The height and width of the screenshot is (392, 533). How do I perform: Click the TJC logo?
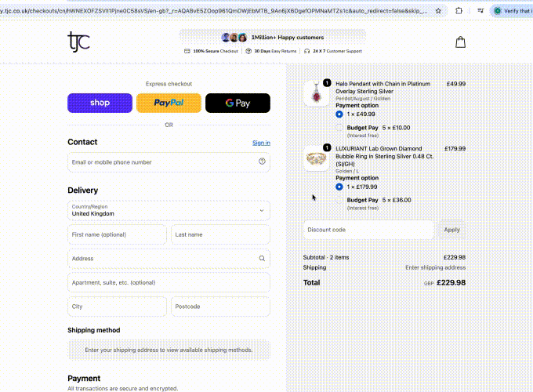click(x=78, y=42)
